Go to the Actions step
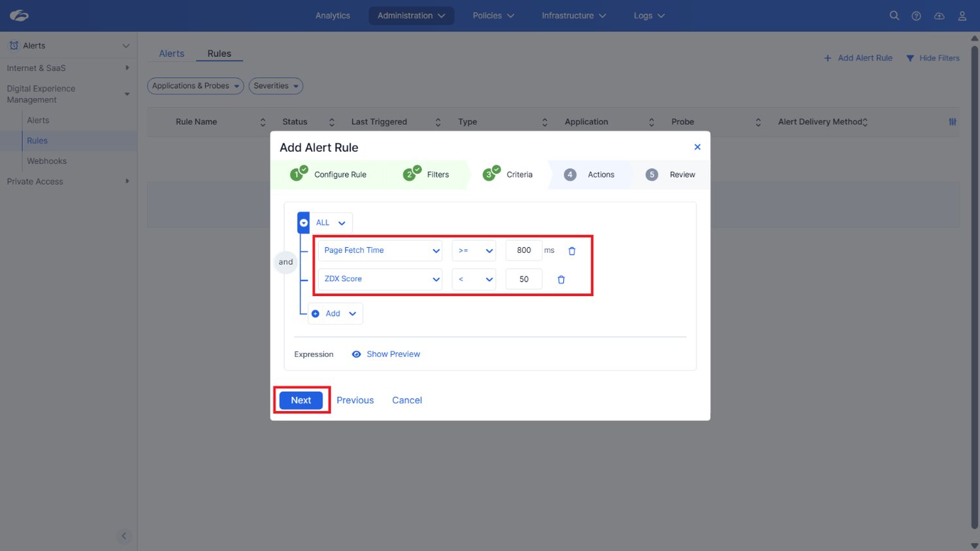Image resolution: width=980 pixels, height=551 pixels. 589,175
